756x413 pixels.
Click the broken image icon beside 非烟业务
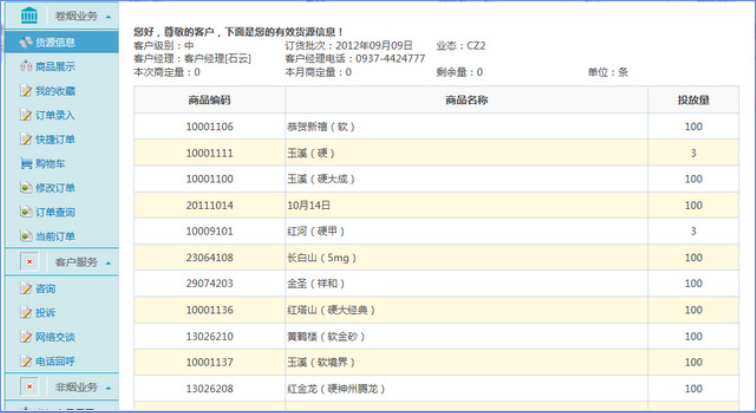pos(29,386)
